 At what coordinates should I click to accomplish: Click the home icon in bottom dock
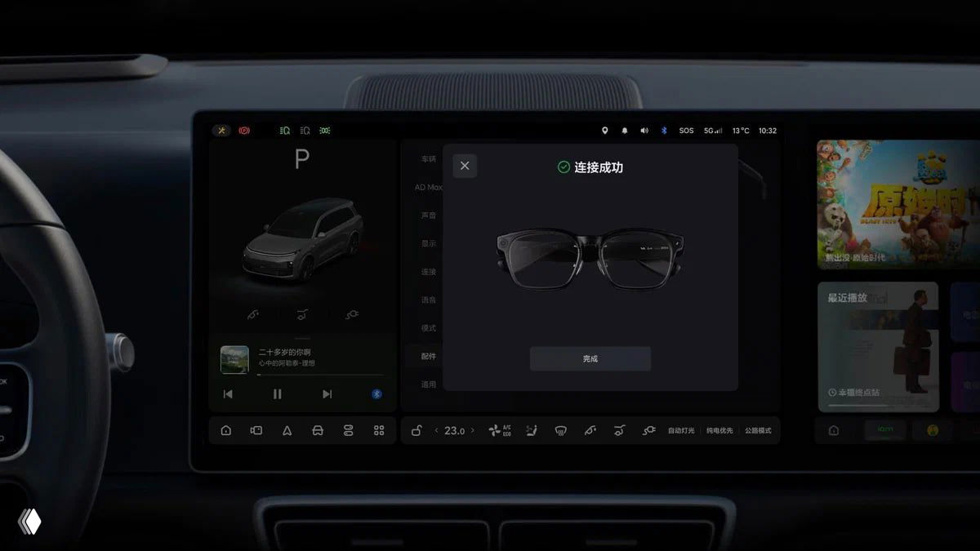(x=226, y=430)
